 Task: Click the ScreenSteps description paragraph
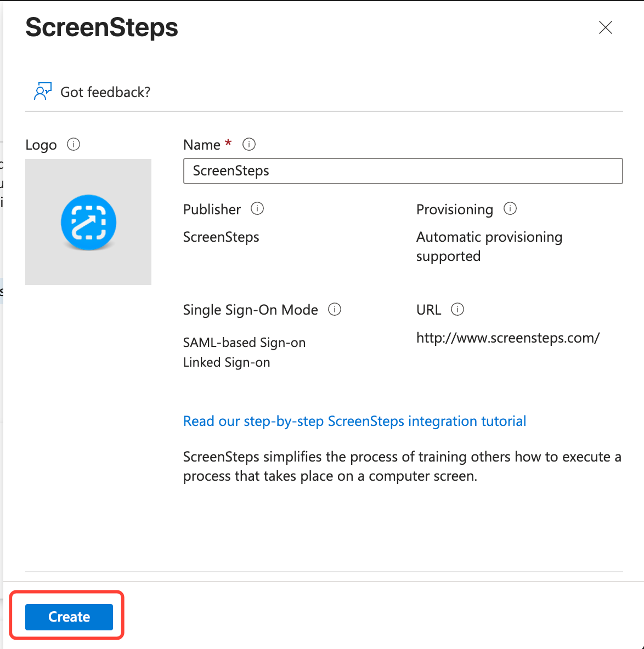402,466
